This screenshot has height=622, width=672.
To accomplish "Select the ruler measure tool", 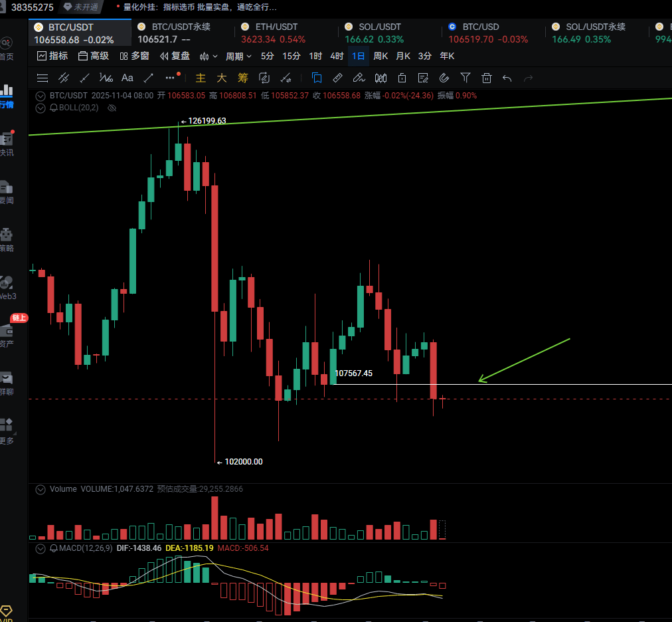I will (337, 78).
